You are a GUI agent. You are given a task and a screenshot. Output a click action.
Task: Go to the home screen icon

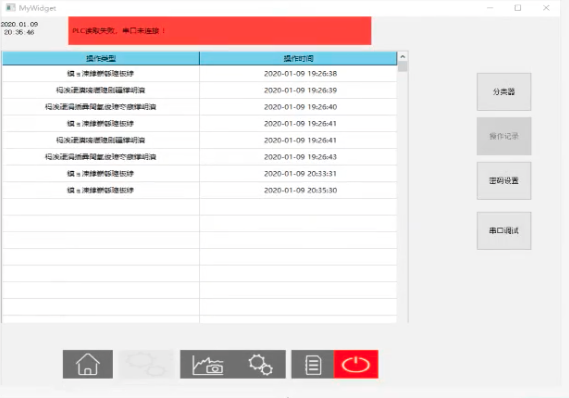tap(88, 364)
